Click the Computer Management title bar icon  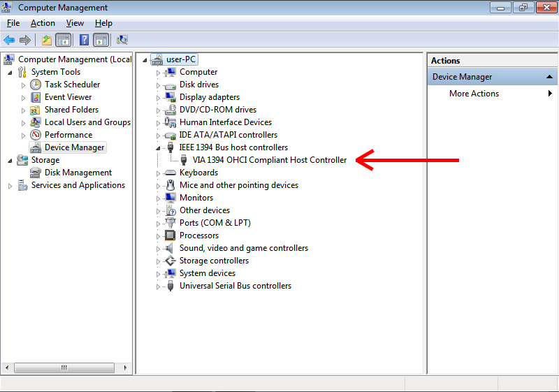(x=7, y=7)
